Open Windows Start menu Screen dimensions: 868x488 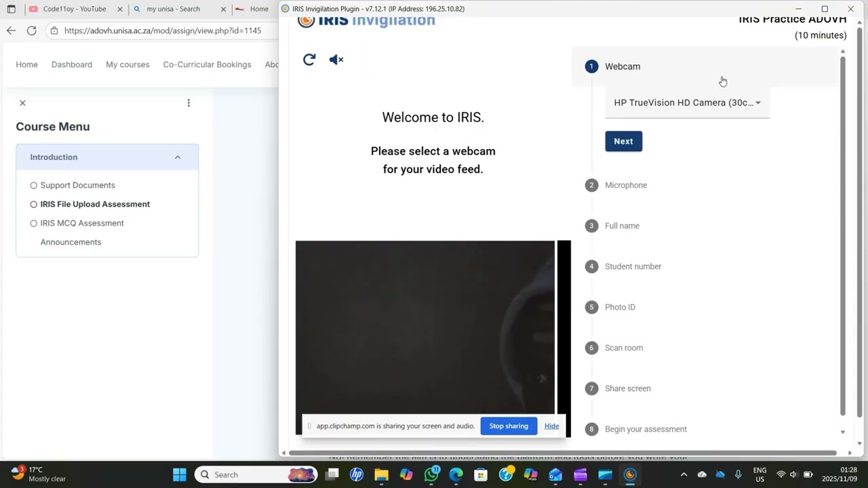pos(180,474)
